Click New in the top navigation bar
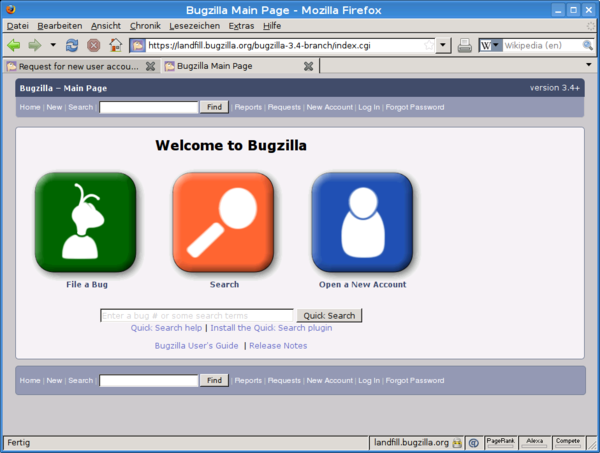The image size is (600, 453). (54, 107)
